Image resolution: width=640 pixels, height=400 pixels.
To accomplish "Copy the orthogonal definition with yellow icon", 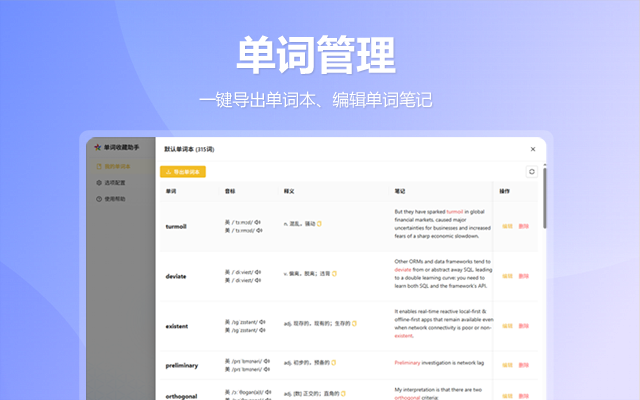I will pos(343,393).
